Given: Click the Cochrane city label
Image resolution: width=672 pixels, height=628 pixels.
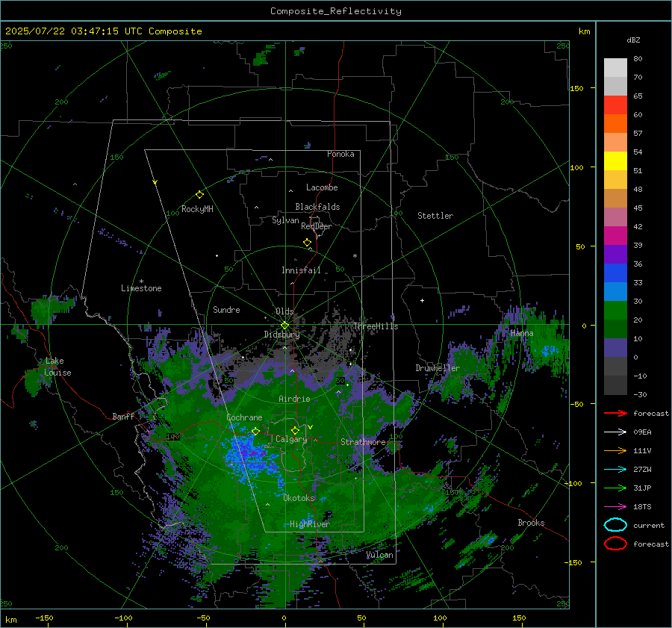Looking at the screenshot, I should [244, 417].
